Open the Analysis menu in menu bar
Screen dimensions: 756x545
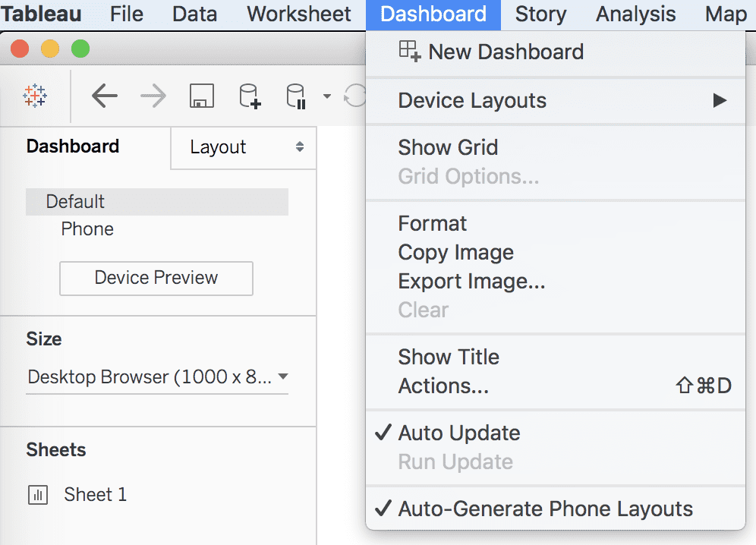(x=635, y=14)
